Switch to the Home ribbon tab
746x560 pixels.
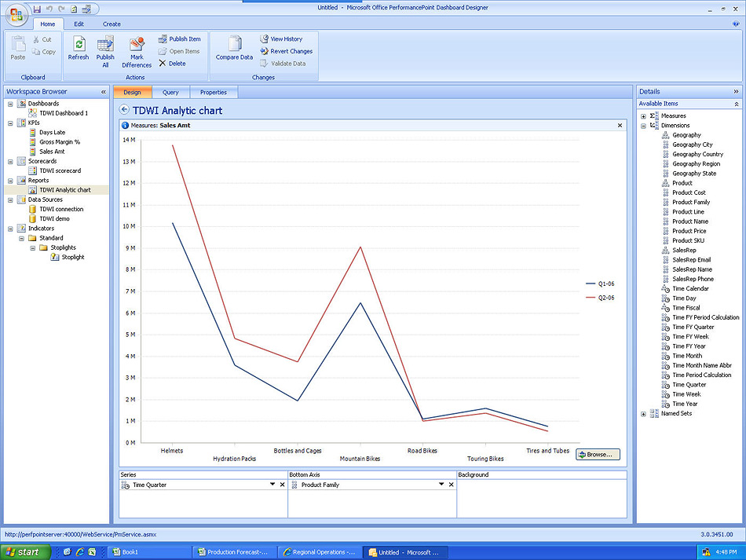48,24
